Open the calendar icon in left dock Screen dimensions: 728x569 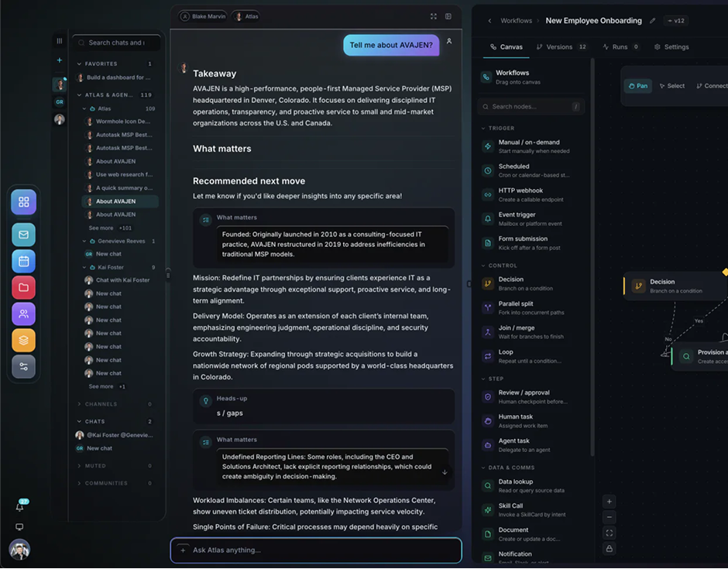(24, 262)
